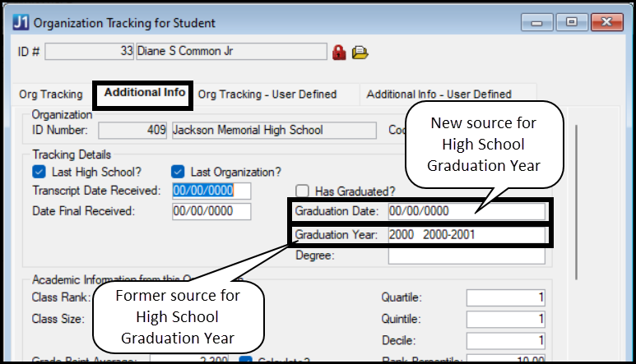Click the Degree field
The width and height of the screenshot is (636, 364).
click(x=467, y=256)
